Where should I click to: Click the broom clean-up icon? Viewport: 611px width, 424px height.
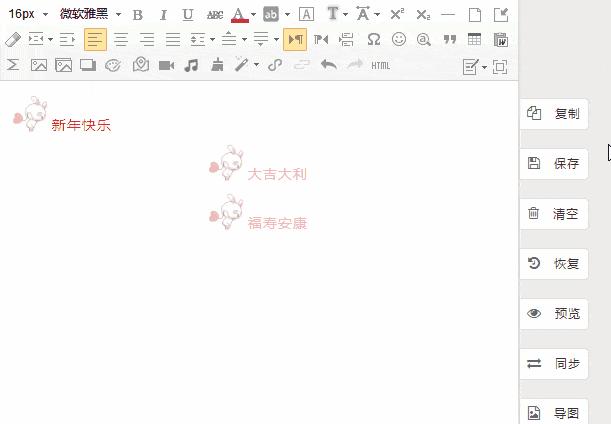217,65
